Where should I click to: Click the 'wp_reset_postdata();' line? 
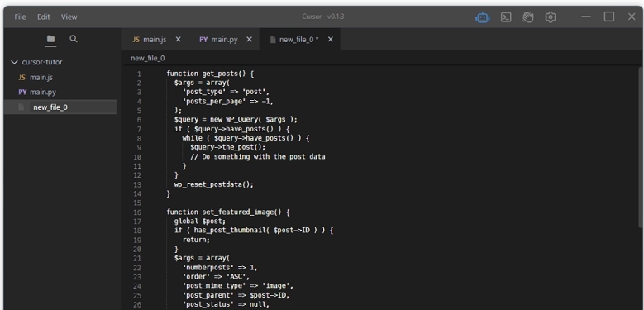point(214,185)
